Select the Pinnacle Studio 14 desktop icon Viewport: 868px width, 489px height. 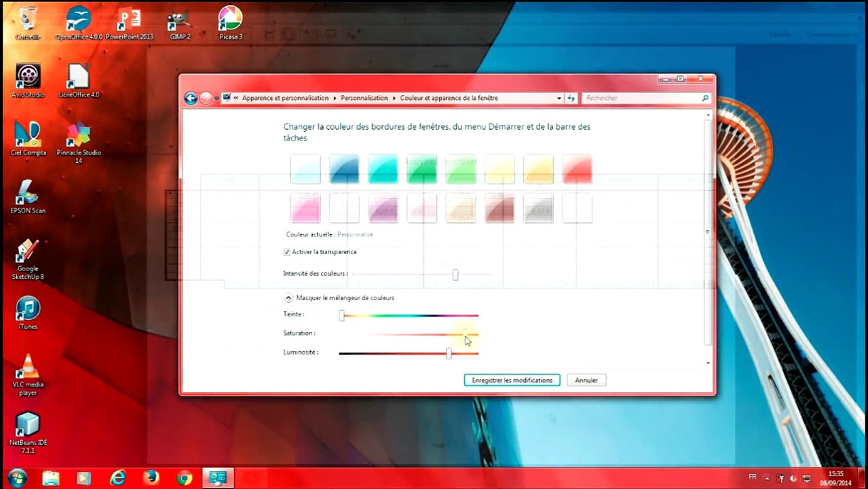pyautogui.click(x=79, y=143)
